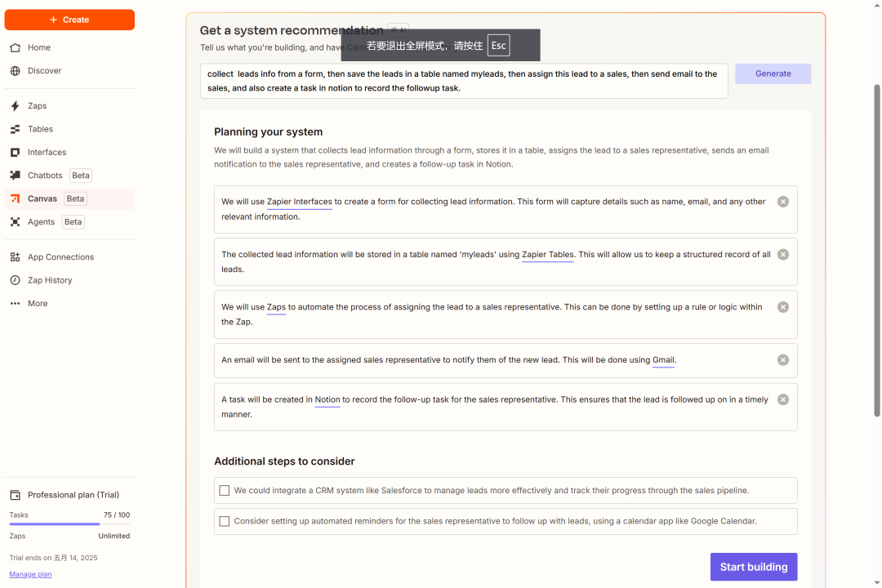
Task: Click the Tables icon in the sidebar
Action: [16, 129]
